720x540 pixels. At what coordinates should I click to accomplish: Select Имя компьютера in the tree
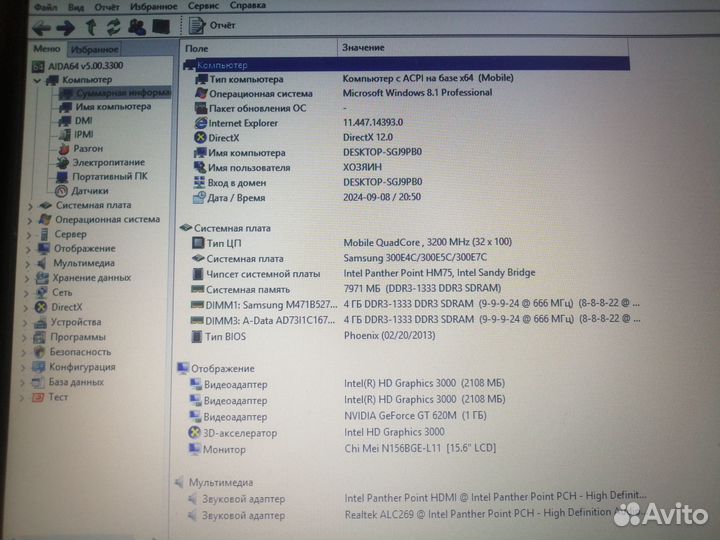[x=105, y=107]
